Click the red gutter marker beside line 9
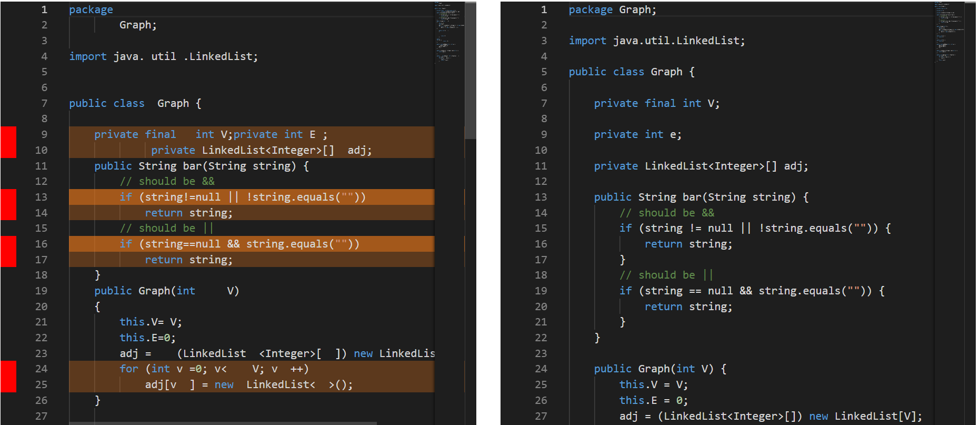The width and height of the screenshot is (980, 425). pyautogui.click(x=8, y=142)
